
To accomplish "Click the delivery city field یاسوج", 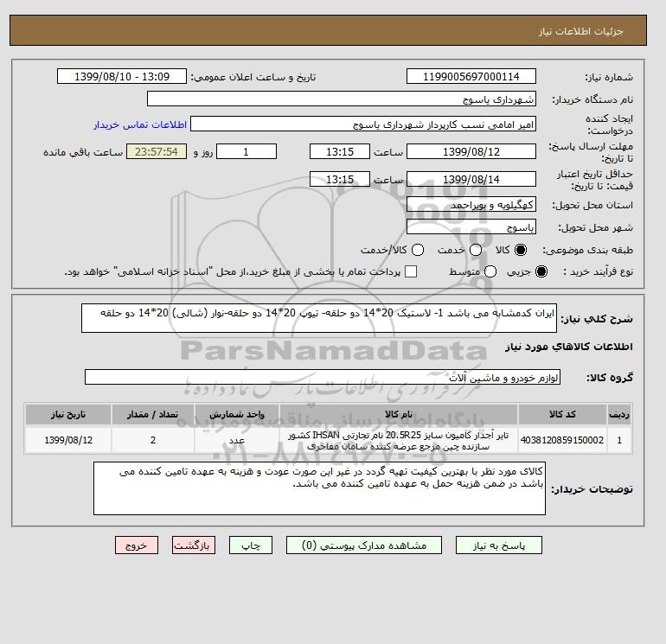I will tap(471, 227).
